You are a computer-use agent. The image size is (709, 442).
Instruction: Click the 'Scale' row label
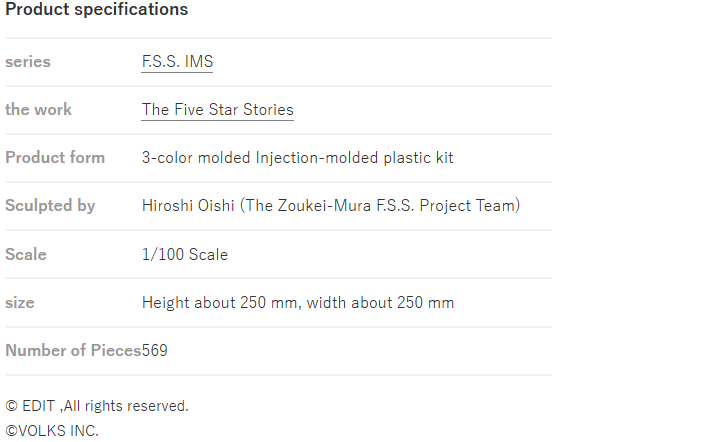[x=26, y=254]
